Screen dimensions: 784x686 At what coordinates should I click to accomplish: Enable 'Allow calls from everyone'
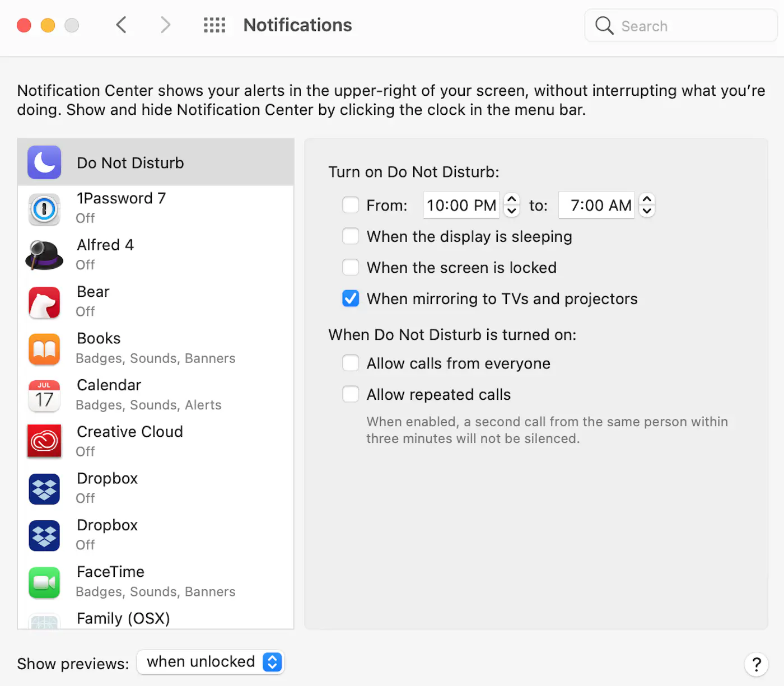pos(351,363)
